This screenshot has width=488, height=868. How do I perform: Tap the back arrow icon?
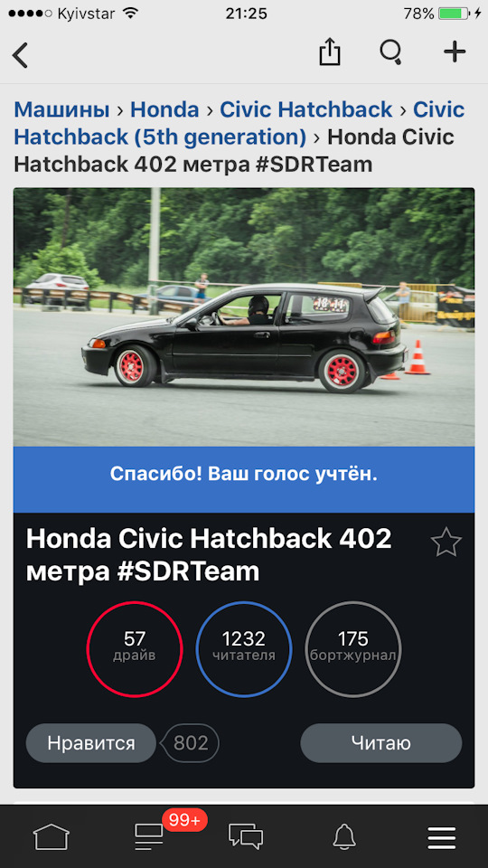click(x=20, y=55)
